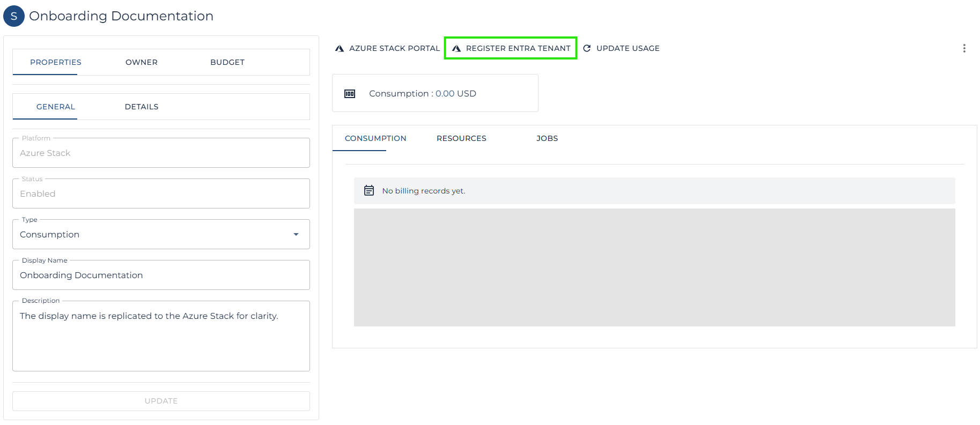Click the Update Usage button
This screenshot has height=425, width=980.
(628, 48)
